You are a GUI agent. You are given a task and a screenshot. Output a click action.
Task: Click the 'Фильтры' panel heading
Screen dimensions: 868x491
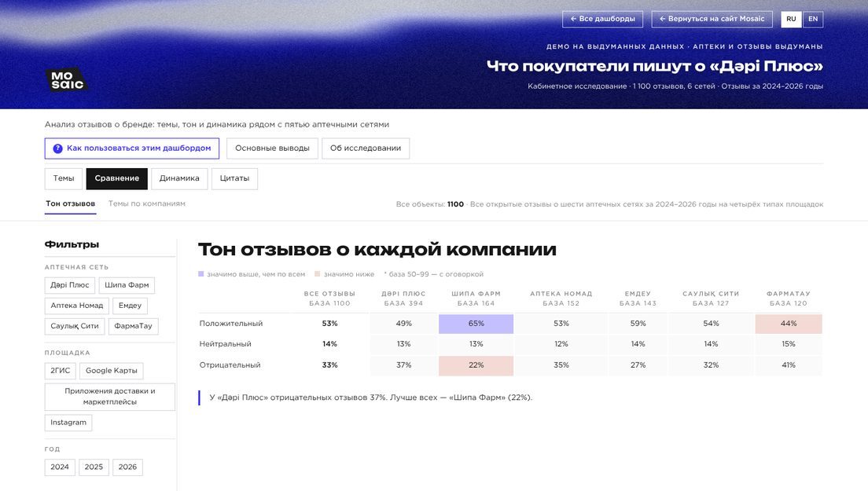pos(72,244)
